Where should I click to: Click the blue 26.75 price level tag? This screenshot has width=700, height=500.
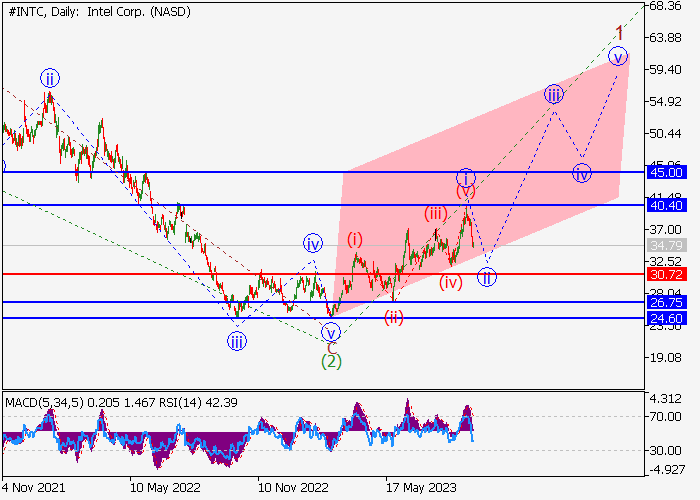click(x=666, y=302)
